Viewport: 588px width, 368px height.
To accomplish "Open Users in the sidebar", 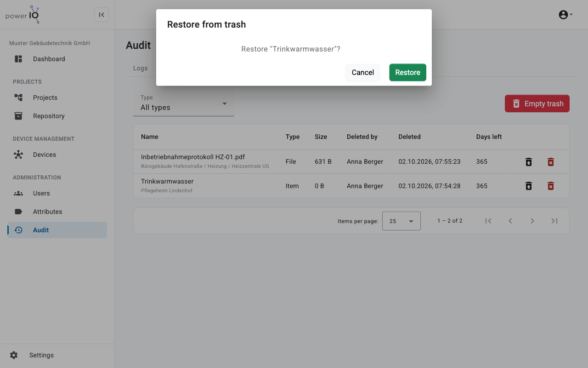I will (x=57, y=193).
